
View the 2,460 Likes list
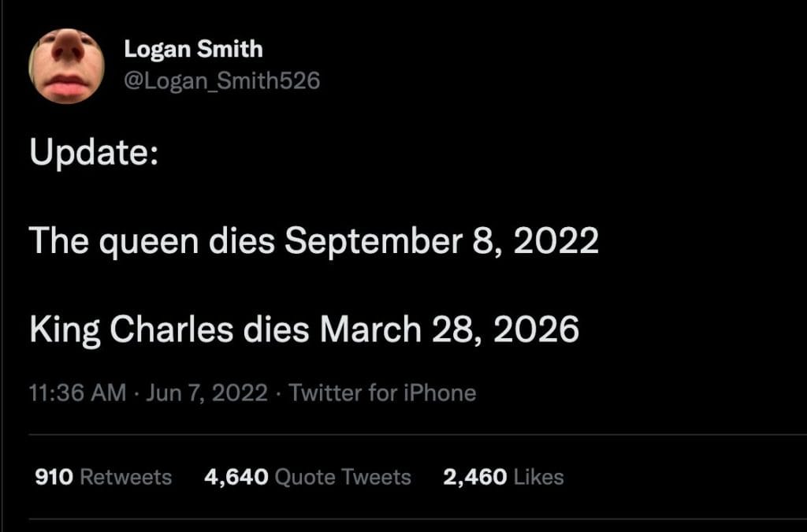click(503, 477)
